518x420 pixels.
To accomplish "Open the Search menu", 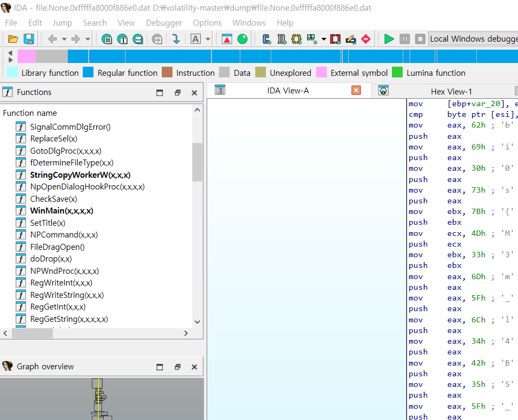I will (x=95, y=23).
